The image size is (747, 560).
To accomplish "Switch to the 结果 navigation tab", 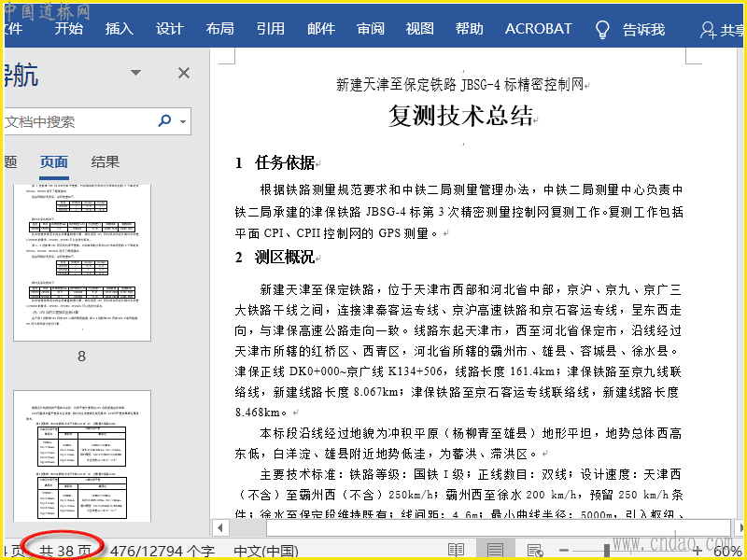I will (105, 162).
